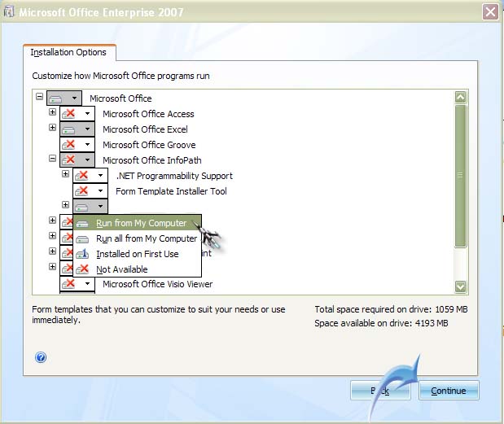Click 'Space available on drive: 4193 MB' text
Viewport: 504px width, 424px height.
382,323
